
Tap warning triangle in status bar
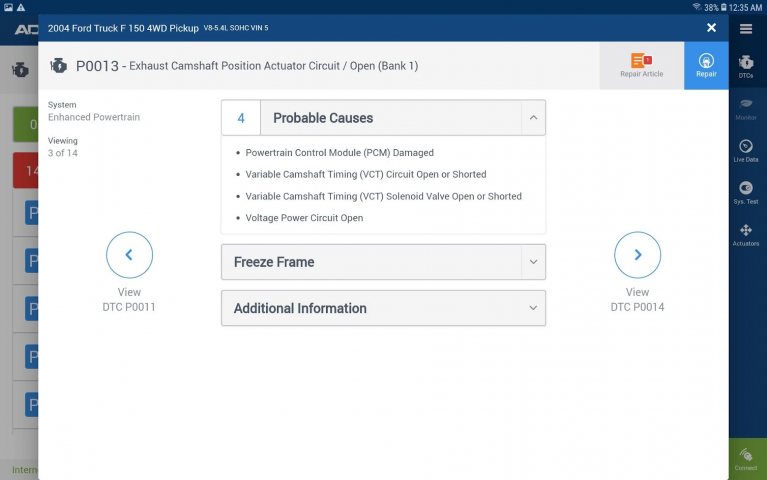tap(21, 7)
